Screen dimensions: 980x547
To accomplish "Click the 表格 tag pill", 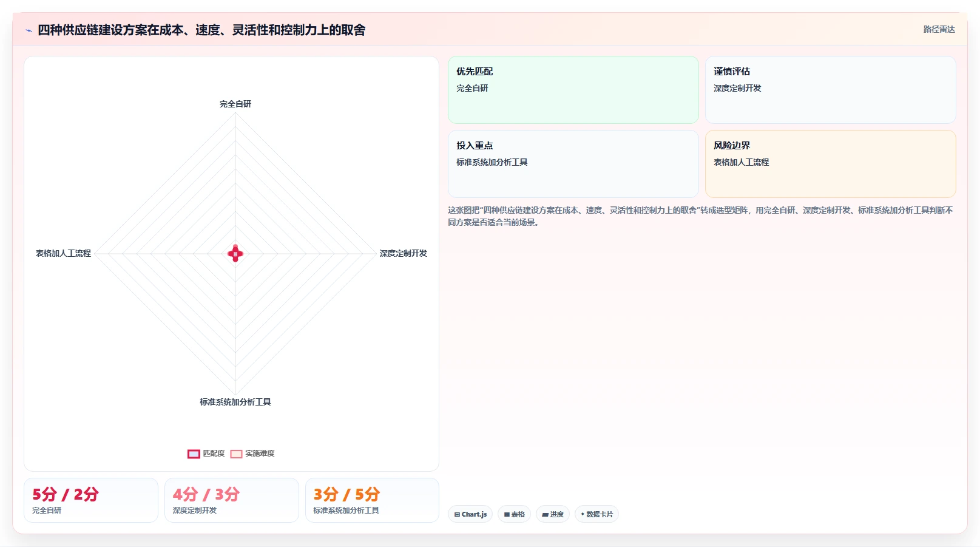I will [514, 514].
